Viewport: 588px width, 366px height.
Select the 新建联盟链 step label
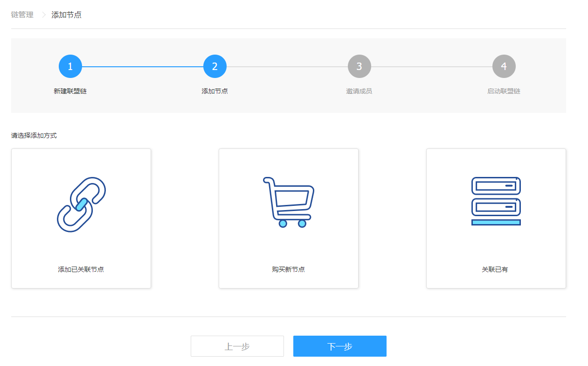[x=70, y=91]
